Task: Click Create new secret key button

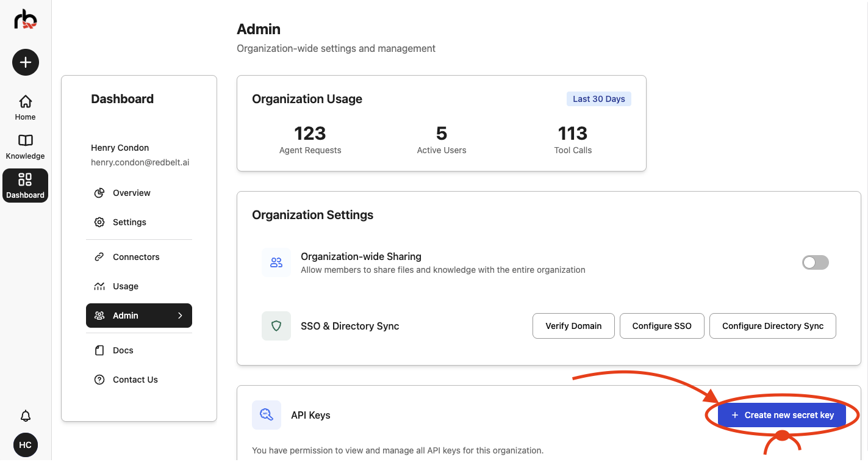Action: click(x=782, y=415)
